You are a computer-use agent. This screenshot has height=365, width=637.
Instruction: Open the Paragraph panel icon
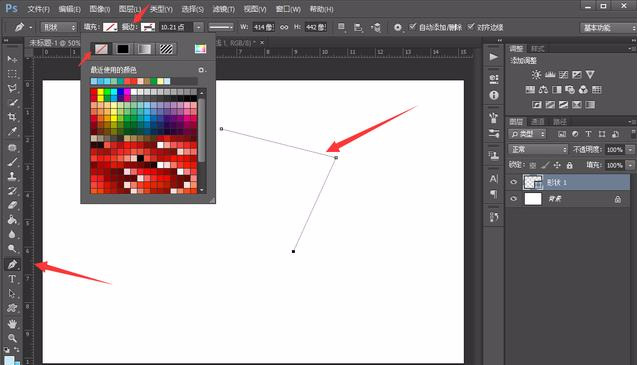(x=494, y=194)
